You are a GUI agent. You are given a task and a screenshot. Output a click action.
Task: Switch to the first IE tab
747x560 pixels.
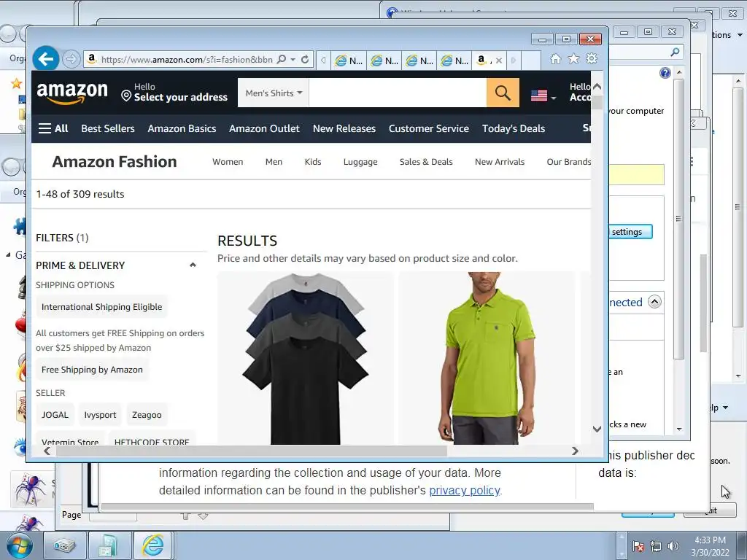coord(348,61)
